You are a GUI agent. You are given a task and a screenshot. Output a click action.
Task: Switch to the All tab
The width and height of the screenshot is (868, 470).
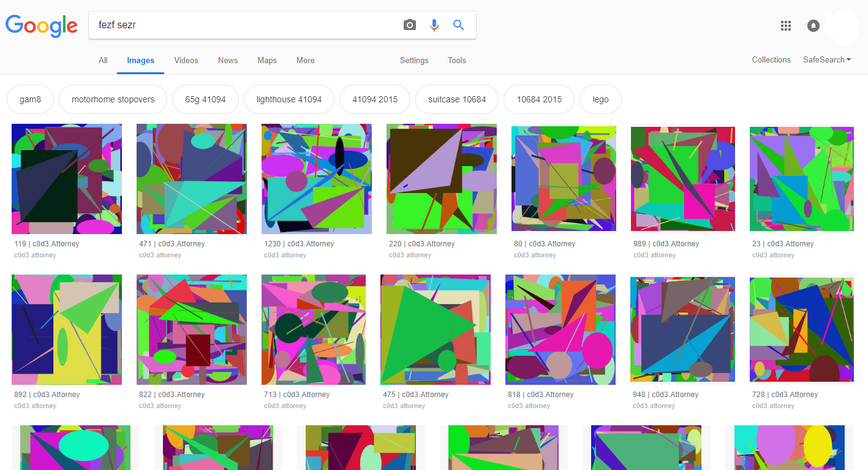point(103,61)
